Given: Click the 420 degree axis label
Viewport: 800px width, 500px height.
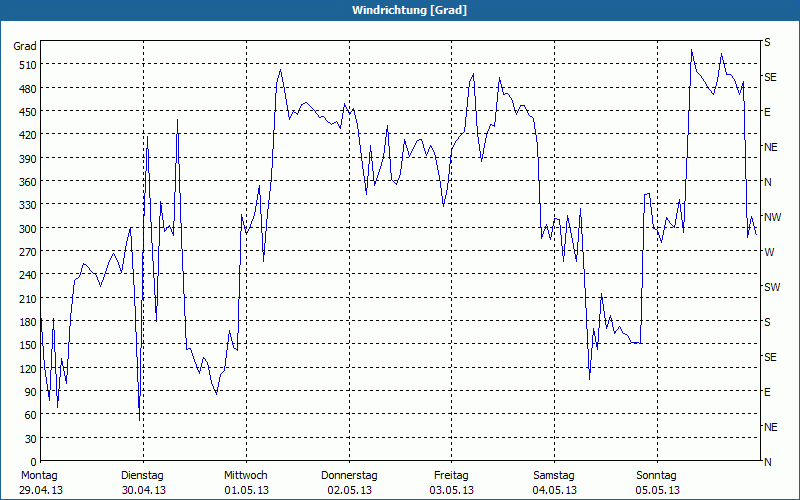Looking at the screenshot, I should [x=29, y=135].
